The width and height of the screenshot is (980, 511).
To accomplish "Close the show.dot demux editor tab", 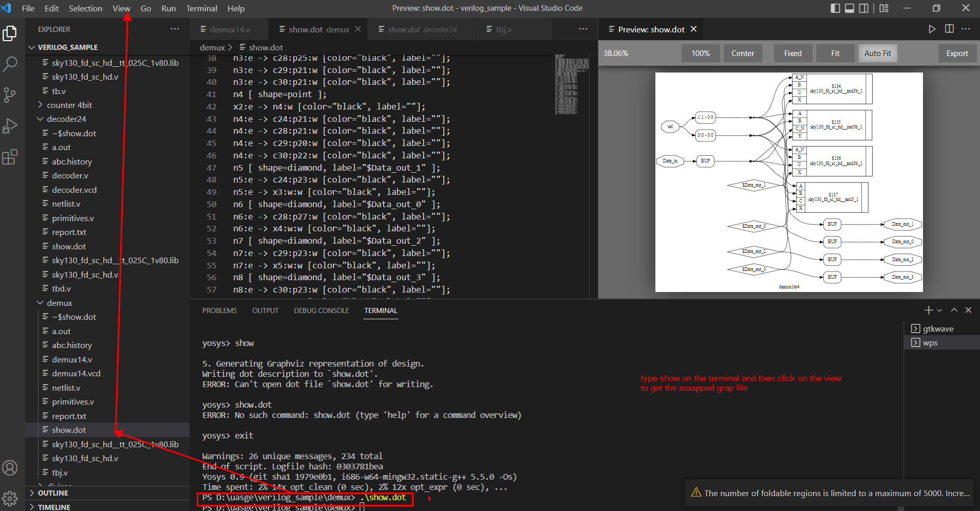I will (x=358, y=29).
